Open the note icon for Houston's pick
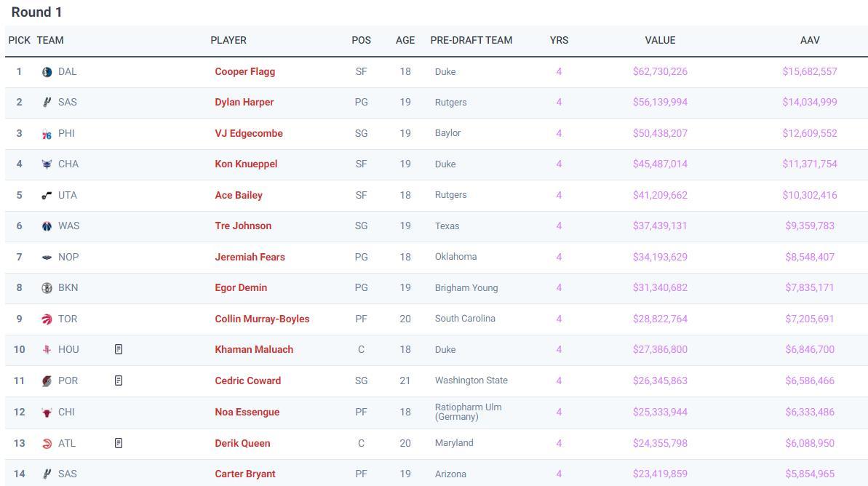 click(x=119, y=350)
